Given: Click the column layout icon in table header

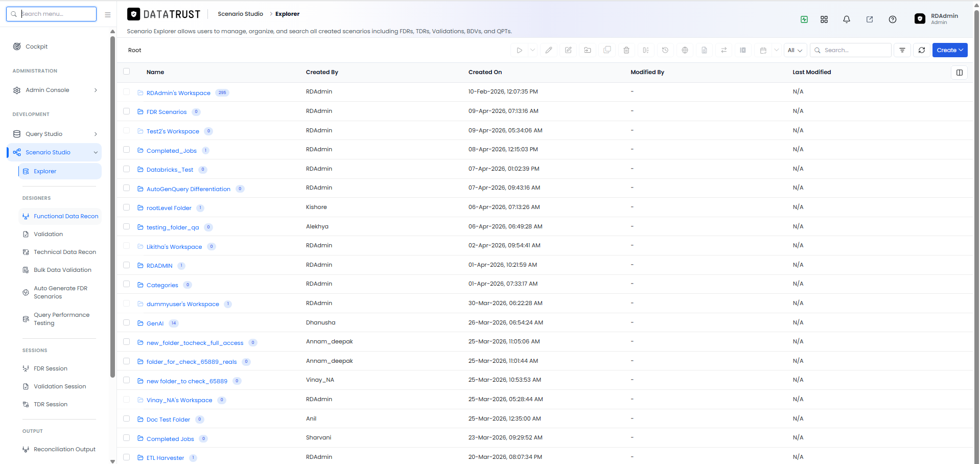Looking at the screenshot, I should tap(960, 73).
